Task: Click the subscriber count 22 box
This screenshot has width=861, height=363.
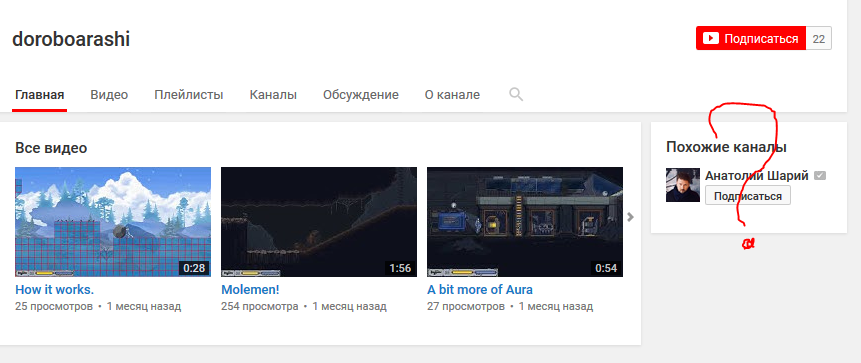Action: click(819, 38)
